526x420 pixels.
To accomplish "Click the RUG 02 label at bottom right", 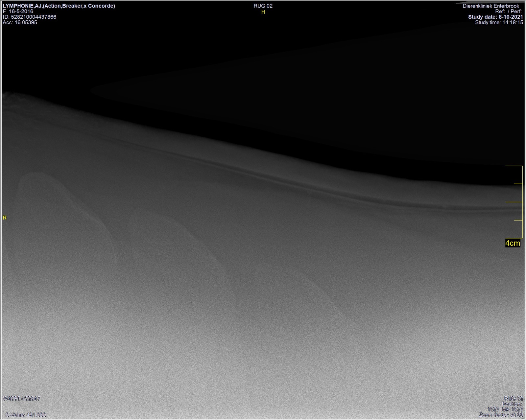I will (x=514, y=398).
